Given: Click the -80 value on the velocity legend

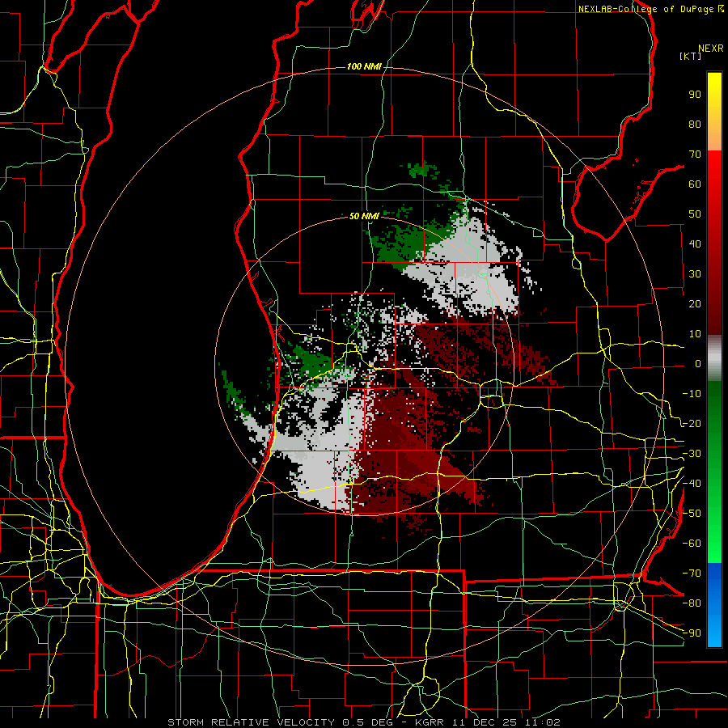Looking at the screenshot, I should coord(692,603).
